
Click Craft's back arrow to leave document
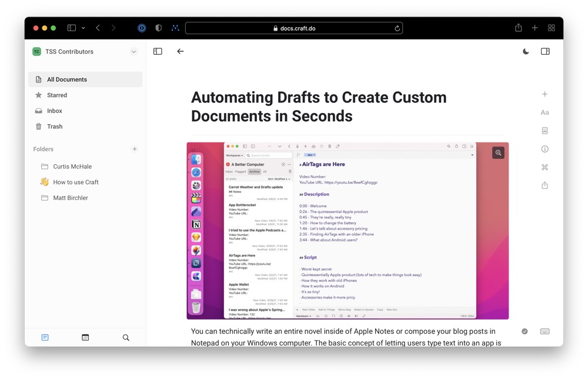(181, 51)
